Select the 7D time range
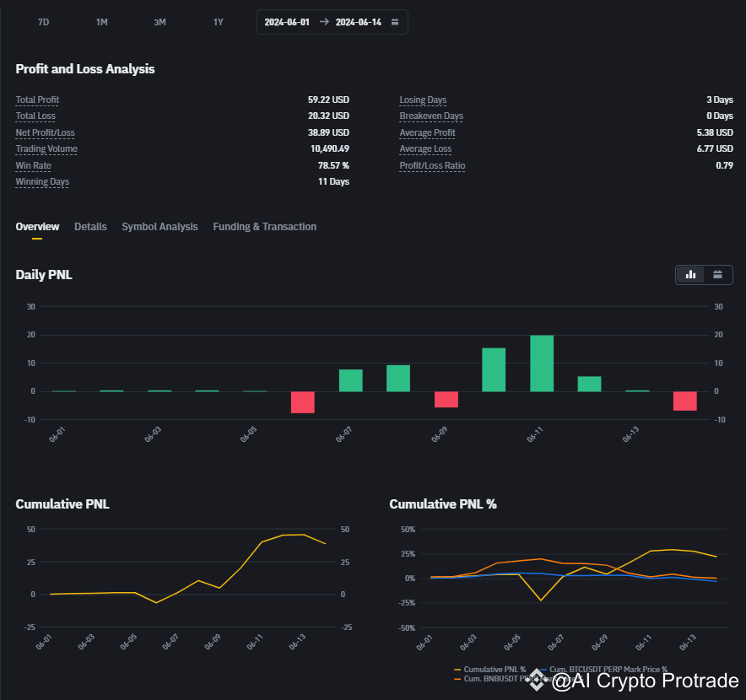 pyautogui.click(x=43, y=22)
